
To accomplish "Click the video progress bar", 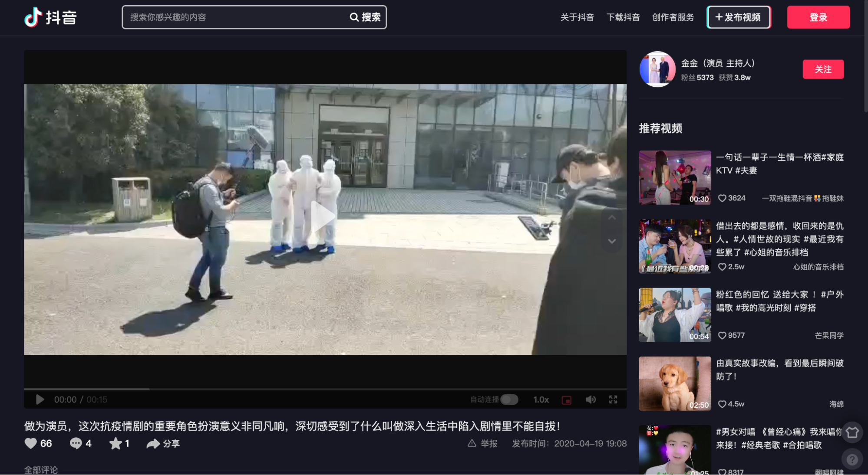I will (x=325, y=389).
